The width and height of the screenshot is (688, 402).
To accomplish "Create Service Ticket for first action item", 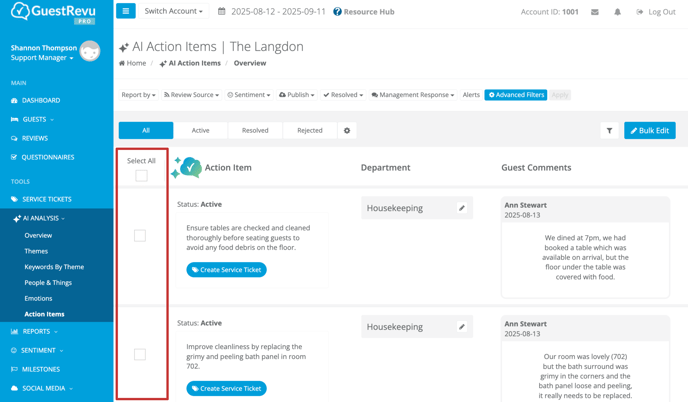I will 227,270.
